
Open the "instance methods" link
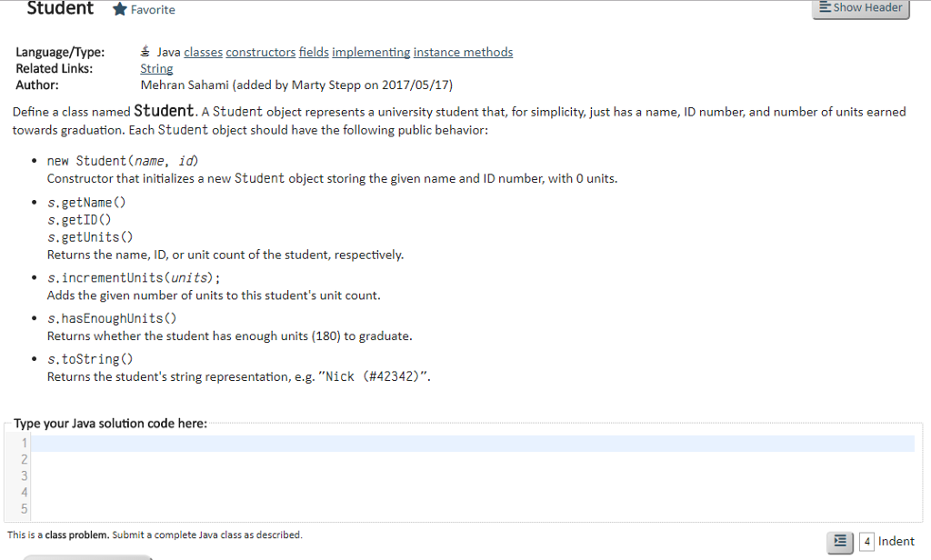tap(464, 52)
